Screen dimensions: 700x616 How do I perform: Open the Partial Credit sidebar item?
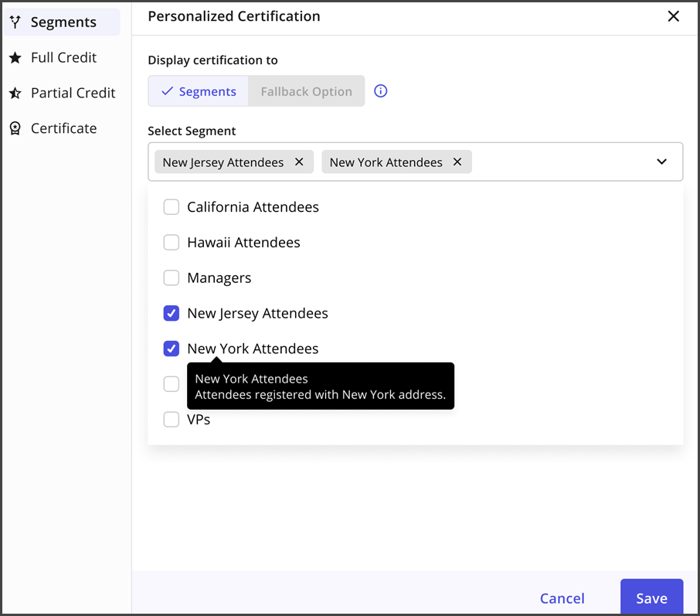pos(62,93)
